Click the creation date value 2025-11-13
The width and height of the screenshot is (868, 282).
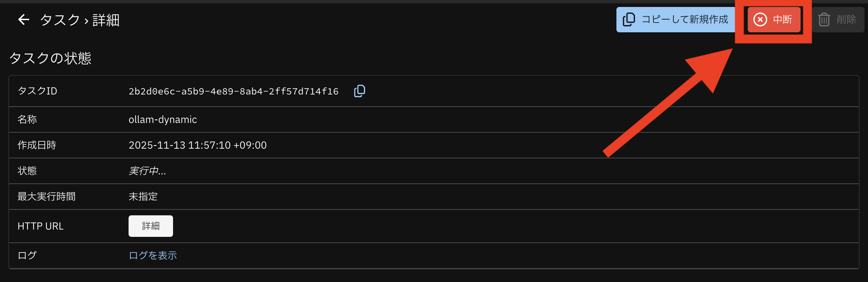click(197, 145)
